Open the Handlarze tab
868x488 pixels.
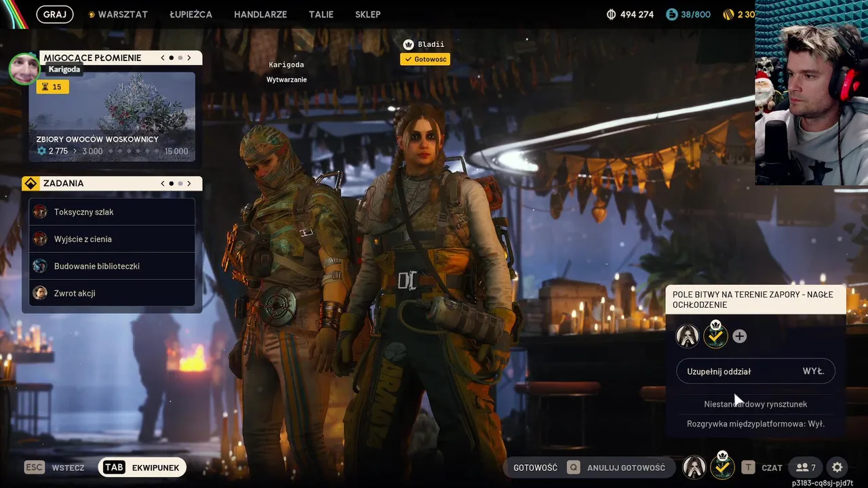click(x=260, y=14)
